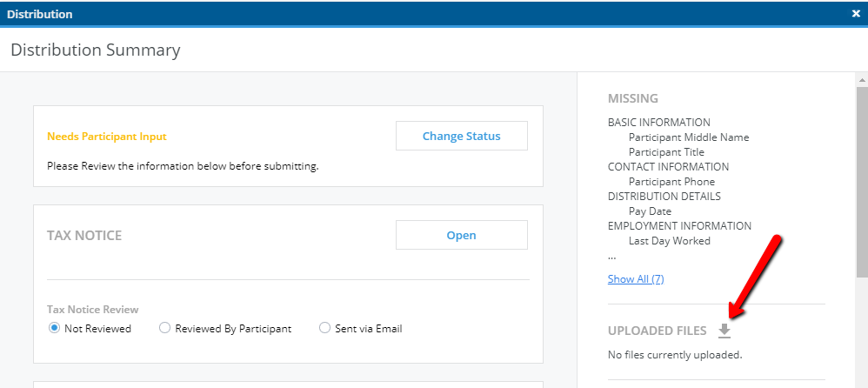Click the TAX NOTICE section heading

pyautogui.click(x=84, y=235)
